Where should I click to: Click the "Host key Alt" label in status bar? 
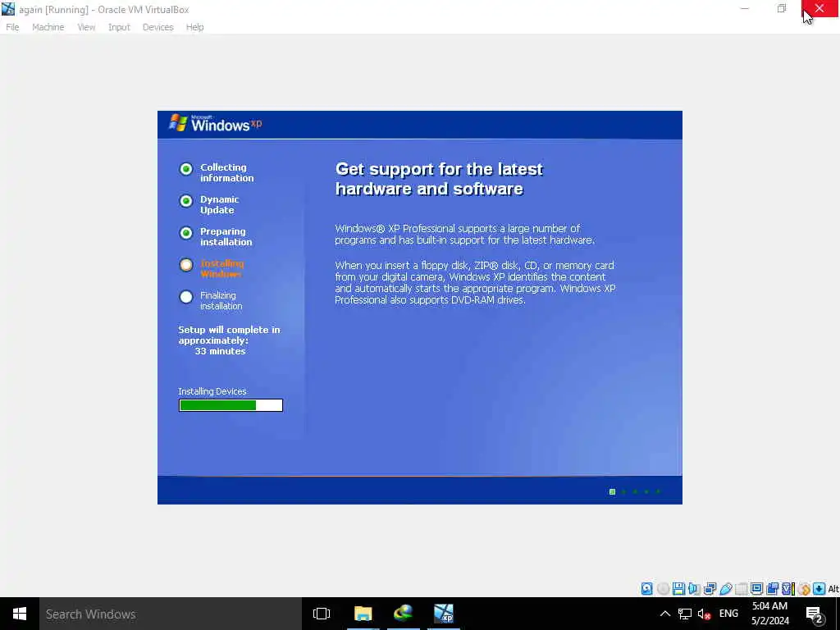tap(833, 589)
